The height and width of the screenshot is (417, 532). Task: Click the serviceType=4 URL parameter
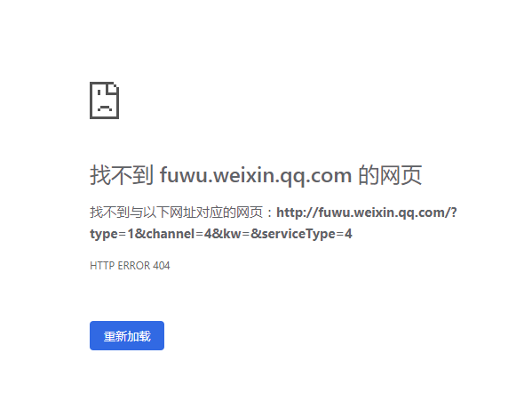tap(306, 234)
